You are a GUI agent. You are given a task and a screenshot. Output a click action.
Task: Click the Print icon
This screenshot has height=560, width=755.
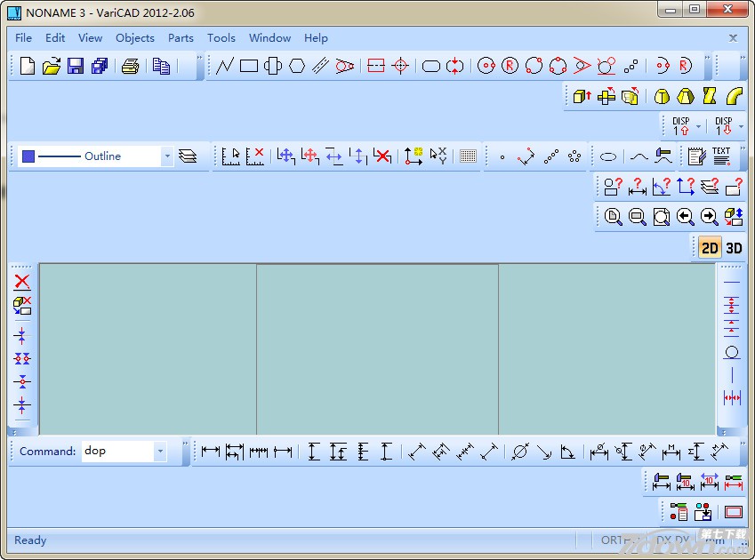[x=130, y=66]
